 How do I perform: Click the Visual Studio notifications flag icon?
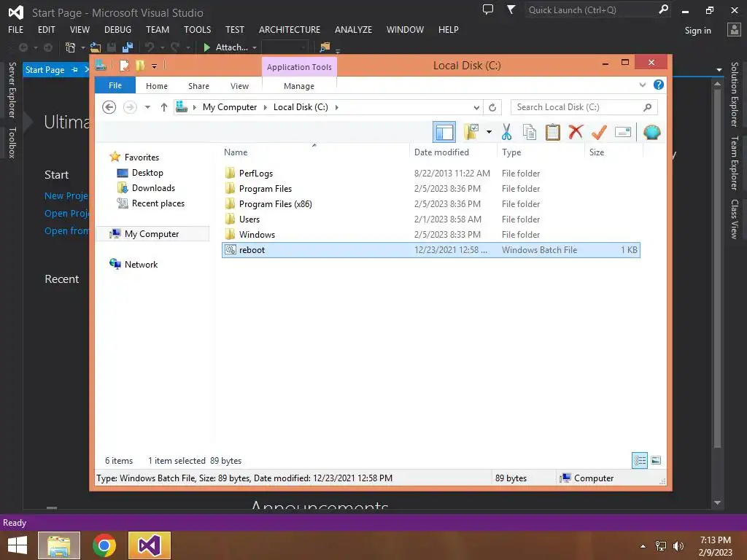511,9
